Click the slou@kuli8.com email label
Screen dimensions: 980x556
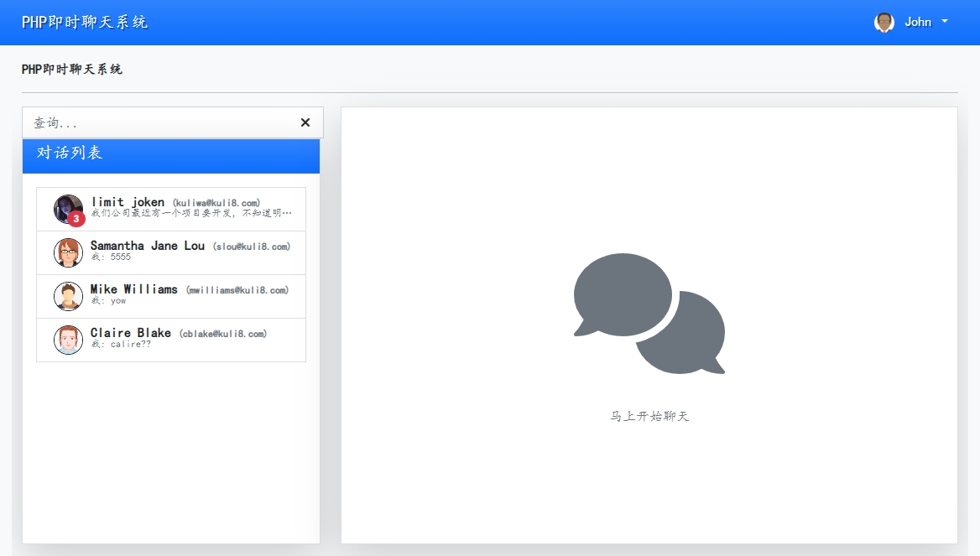[251, 247]
